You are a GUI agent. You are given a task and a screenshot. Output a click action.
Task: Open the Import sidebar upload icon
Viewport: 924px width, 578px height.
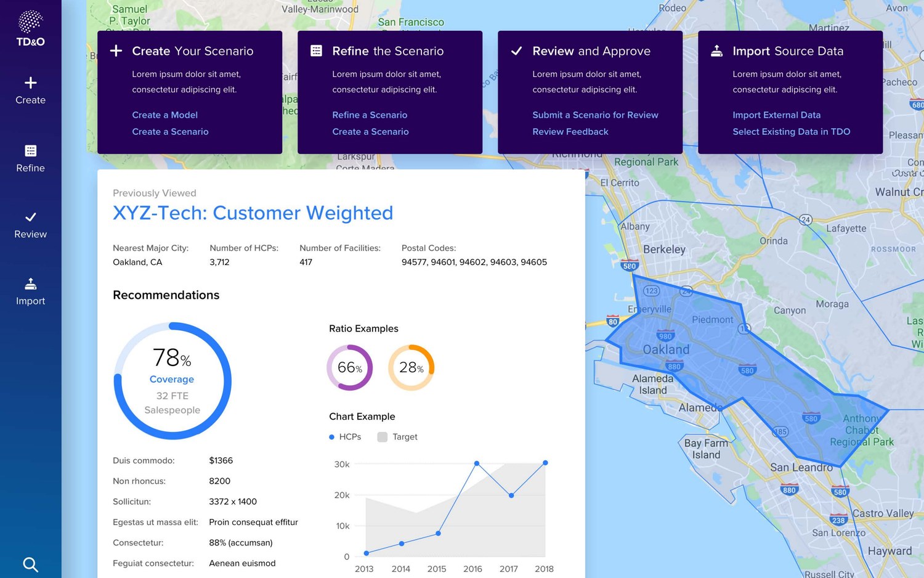[x=31, y=283]
